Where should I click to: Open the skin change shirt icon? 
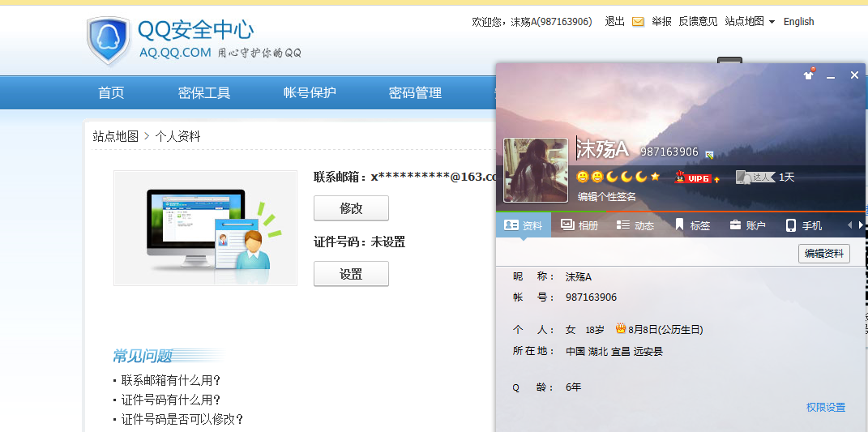pos(810,74)
